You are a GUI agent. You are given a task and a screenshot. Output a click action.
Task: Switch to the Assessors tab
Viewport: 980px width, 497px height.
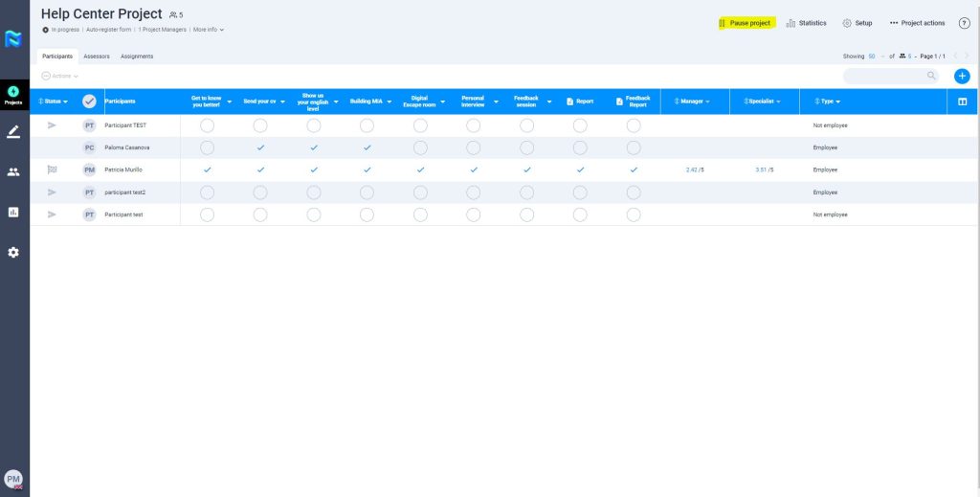97,56
